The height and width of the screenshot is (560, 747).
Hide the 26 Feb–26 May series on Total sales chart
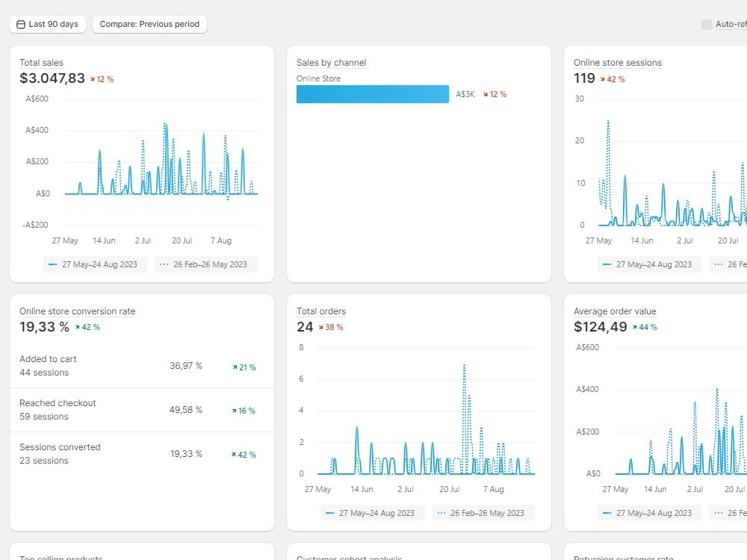[205, 264]
